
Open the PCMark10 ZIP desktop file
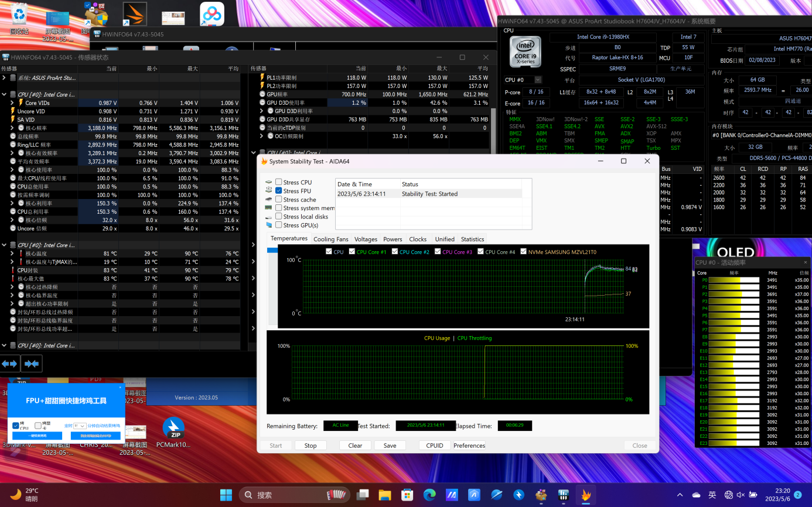click(x=173, y=432)
